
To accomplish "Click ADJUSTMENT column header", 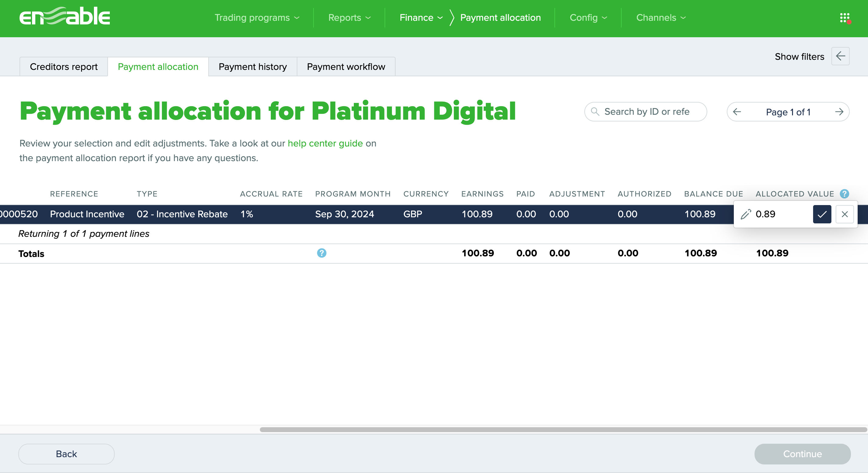I will tap(577, 194).
